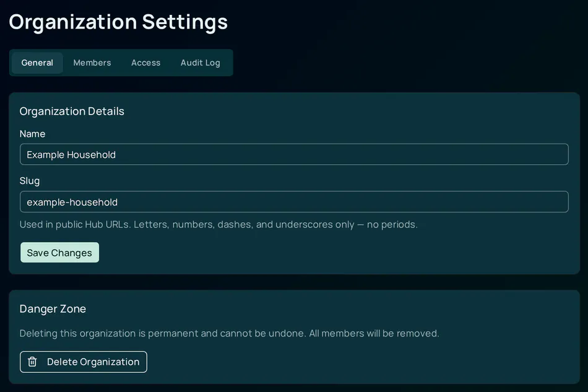588x392 pixels.
Task: Click the Danger Zone heading
Action: (x=53, y=309)
